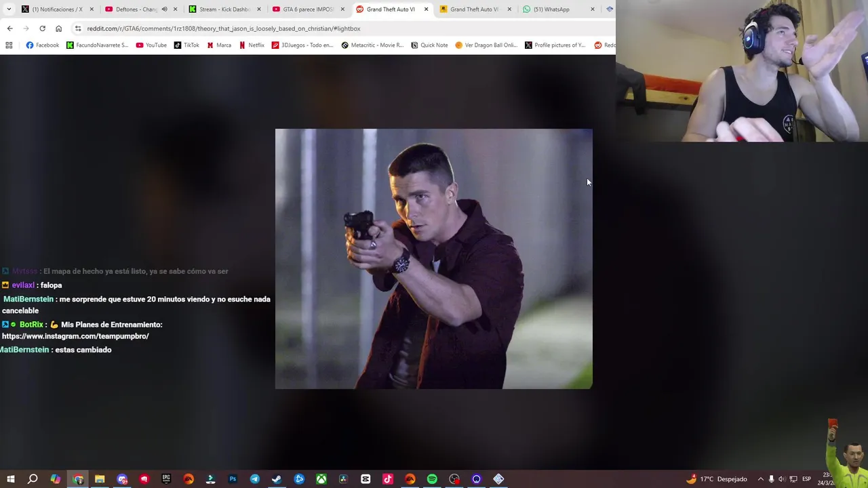Image resolution: width=868 pixels, height=488 pixels.
Task: Reload the Reddit page
Action: (42, 28)
